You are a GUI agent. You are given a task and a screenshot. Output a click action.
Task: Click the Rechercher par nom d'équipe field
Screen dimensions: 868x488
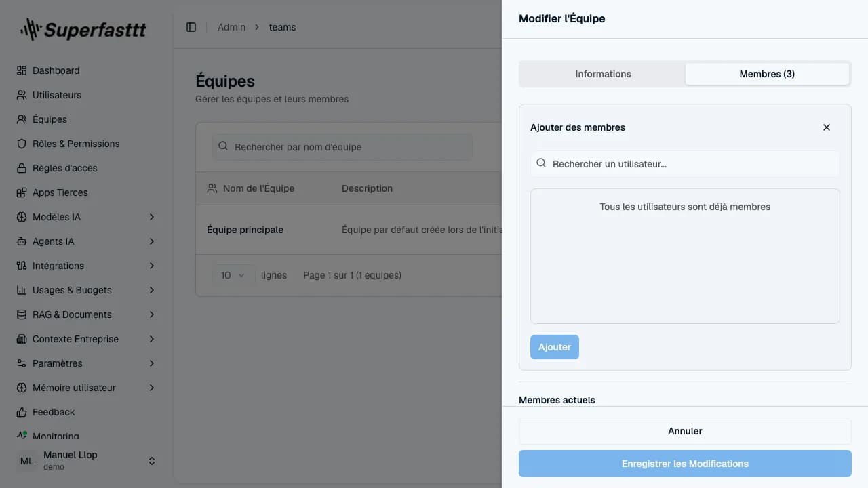tap(342, 147)
